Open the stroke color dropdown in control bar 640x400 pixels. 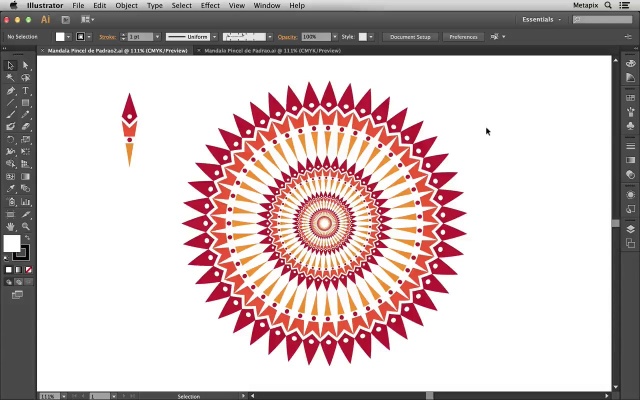coord(89,37)
